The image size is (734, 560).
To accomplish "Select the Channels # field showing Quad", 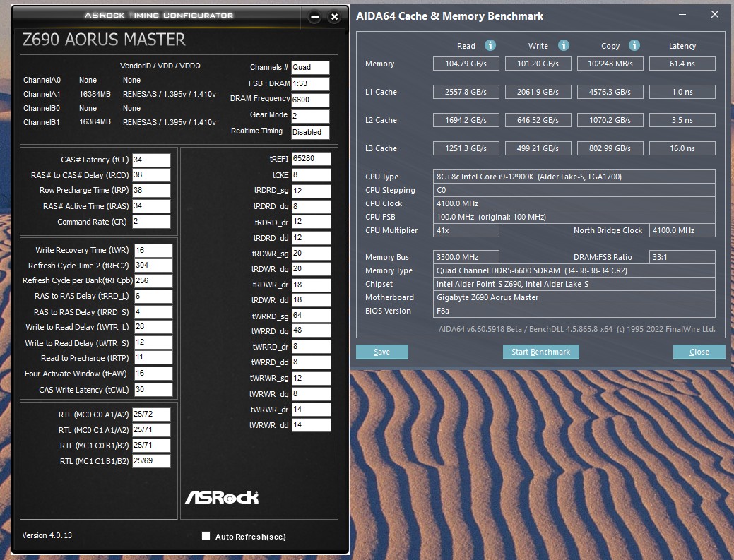I will (x=310, y=67).
